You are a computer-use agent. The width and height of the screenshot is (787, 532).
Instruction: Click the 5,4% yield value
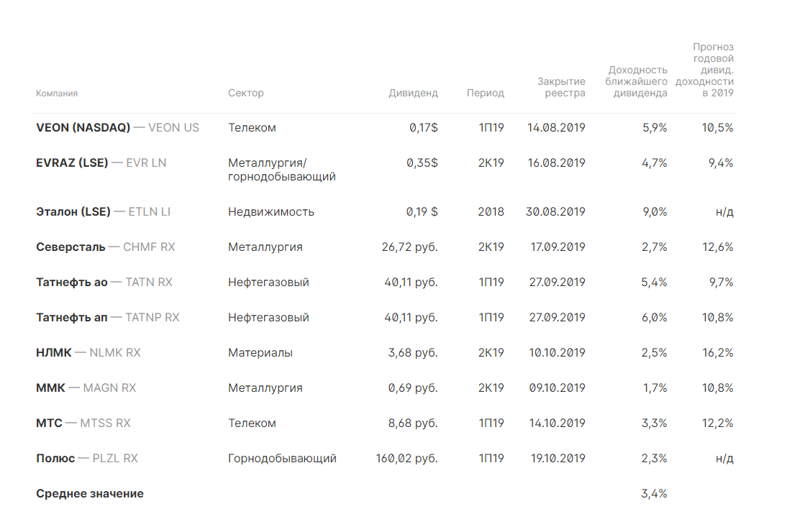tap(654, 282)
